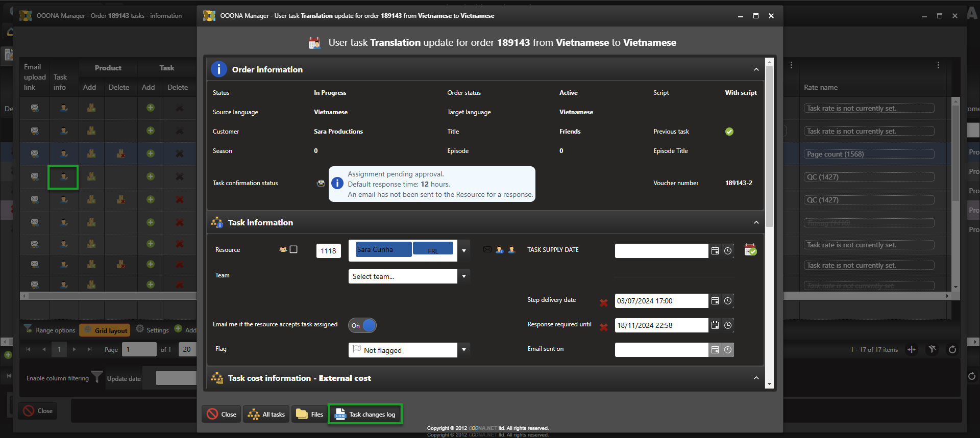Expand the resource dropdown for Sara Cunha
The width and height of the screenshot is (980, 438).
tap(463, 250)
